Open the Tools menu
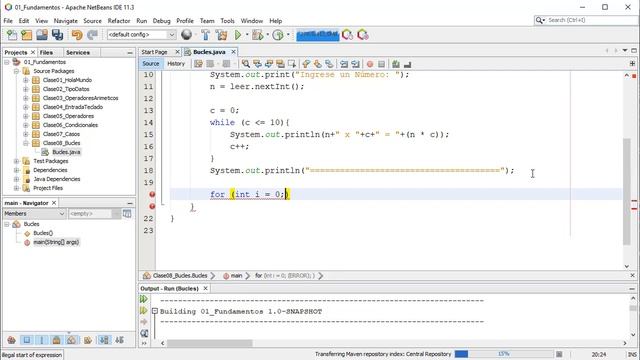640x360 pixels. pyautogui.click(x=227, y=21)
